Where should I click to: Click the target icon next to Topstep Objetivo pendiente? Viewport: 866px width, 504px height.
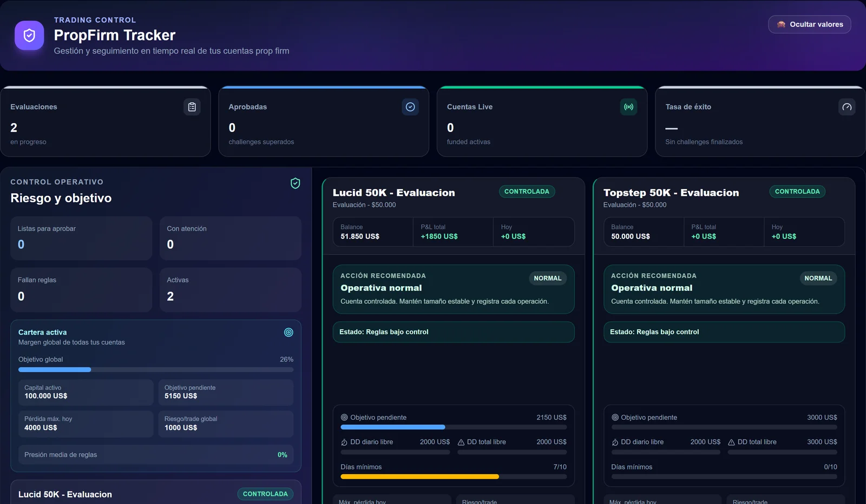tap(615, 417)
